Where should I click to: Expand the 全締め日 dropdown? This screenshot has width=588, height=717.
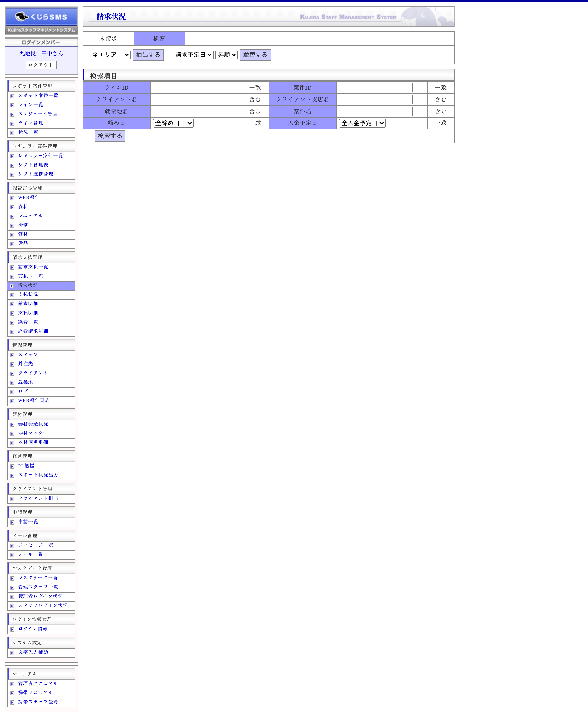(x=173, y=123)
